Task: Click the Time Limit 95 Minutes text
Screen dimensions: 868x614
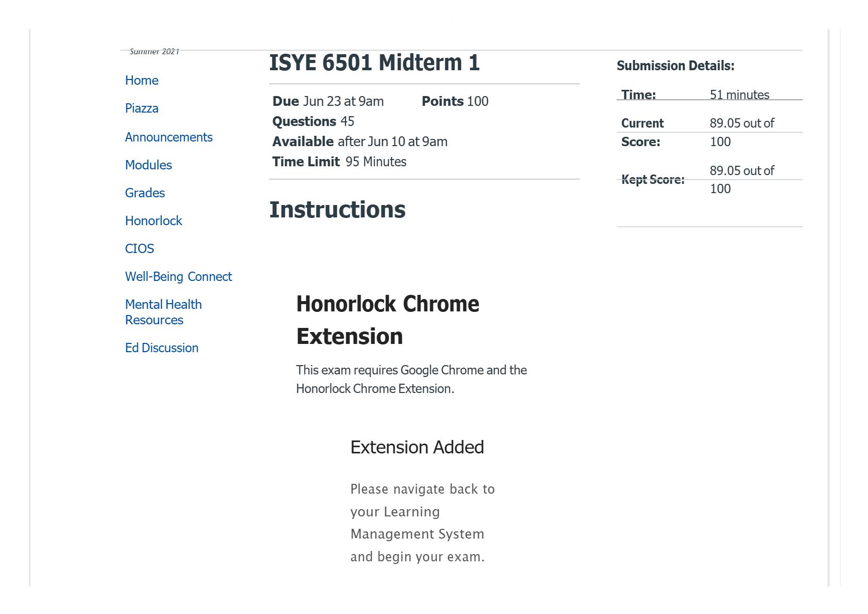Action: 339,162
